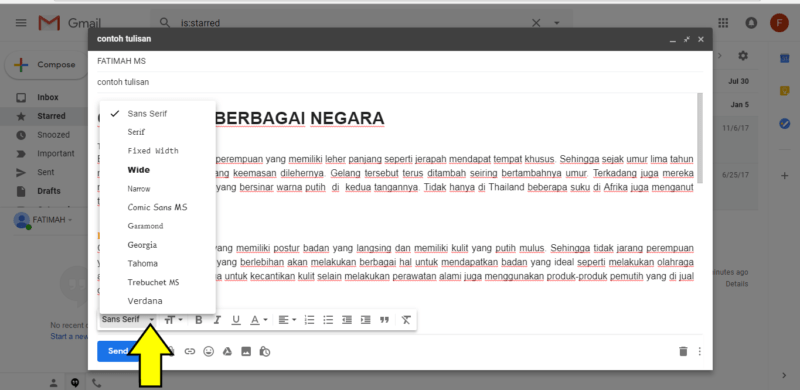
Task: Open Keep in the side panel
Action: point(785,91)
